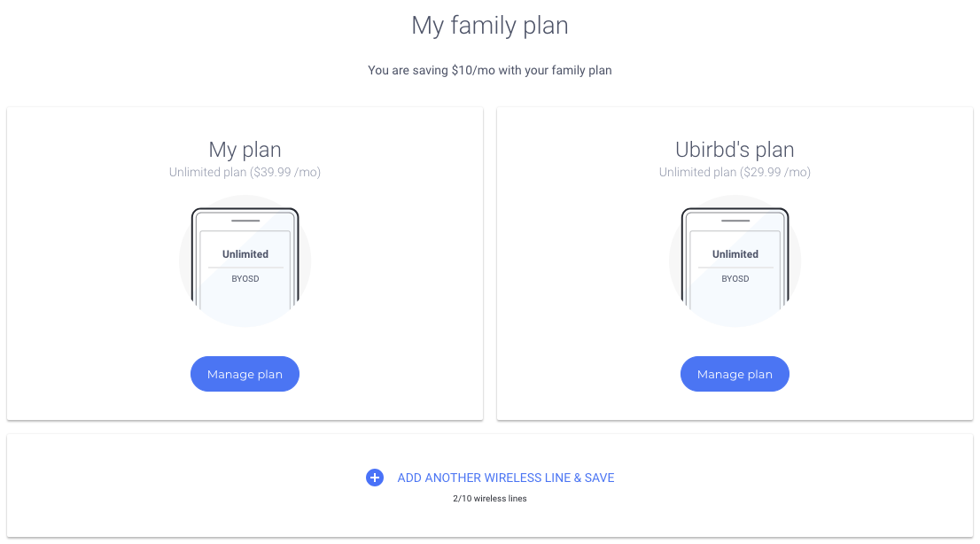Click the "My family plan" heading
Screen dimensions: 980x544
(x=489, y=26)
